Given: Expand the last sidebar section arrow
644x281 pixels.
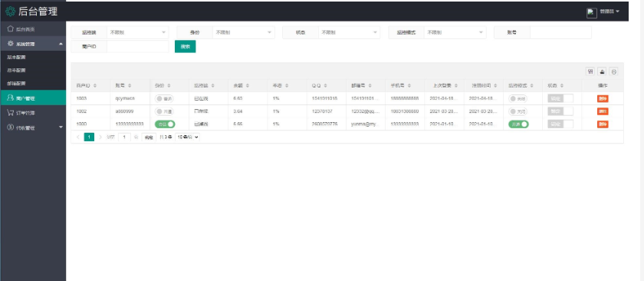Looking at the screenshot, I should (61, 127).
